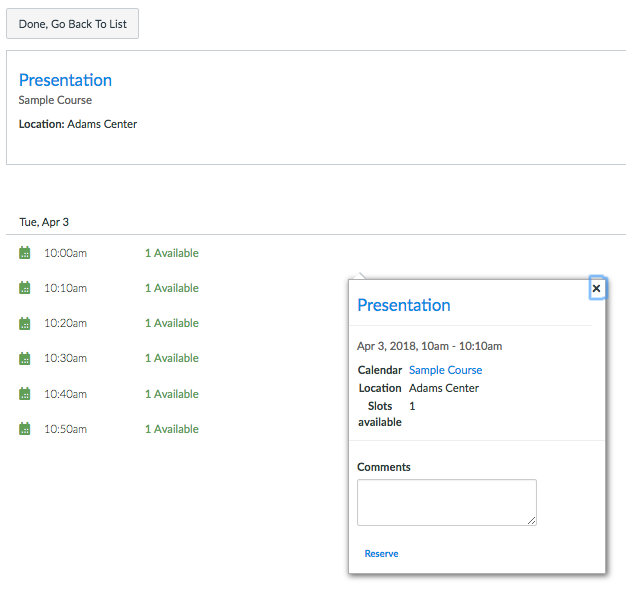Choose the 10:30am time slot
Image resolution: width=626 pixels, height=590 pixels.
(65, 358)
